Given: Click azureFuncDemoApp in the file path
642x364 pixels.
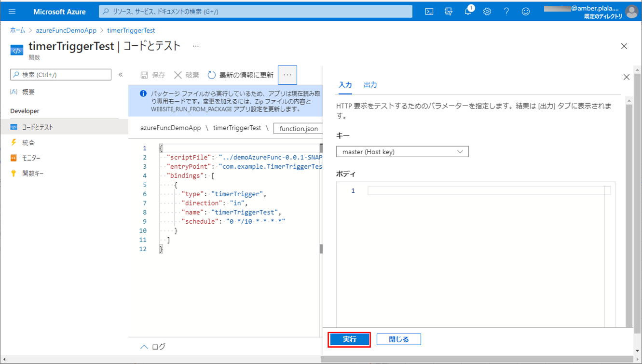Looking at the screenshot, I should tap(170, 128).
